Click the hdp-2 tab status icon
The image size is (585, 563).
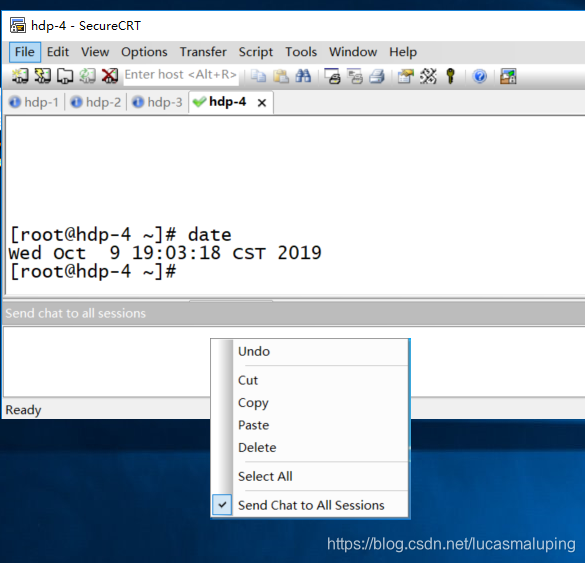point(76,102)
